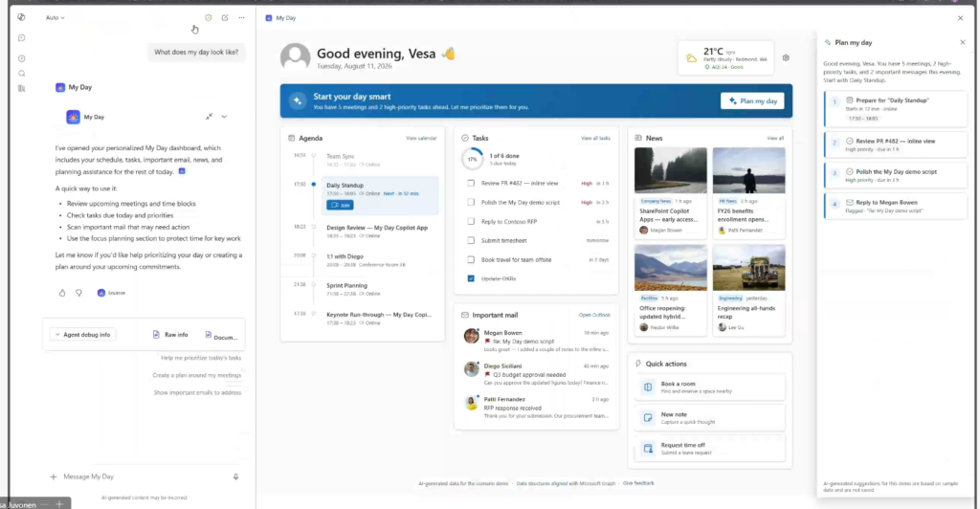Click Give feedback link in footer

(x=638, y=483)
